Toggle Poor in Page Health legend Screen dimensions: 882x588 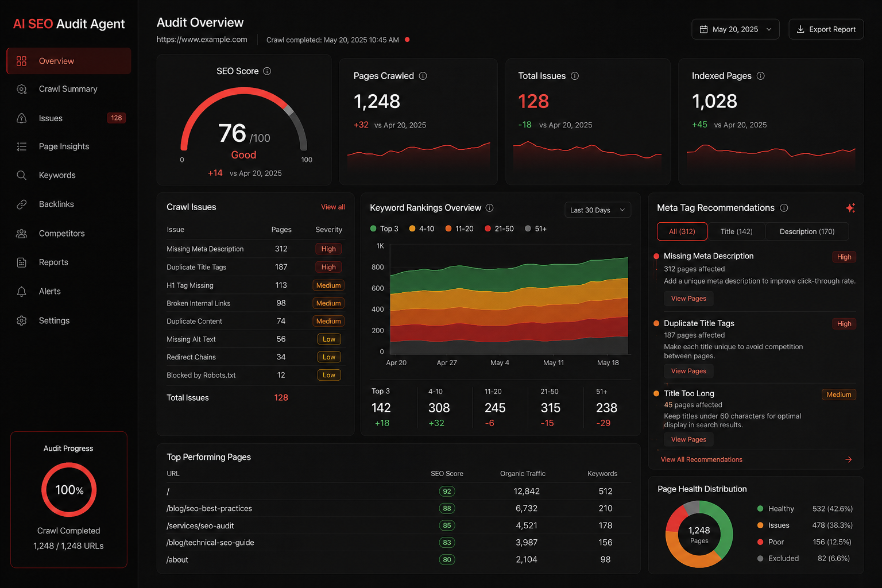(771, 542)
